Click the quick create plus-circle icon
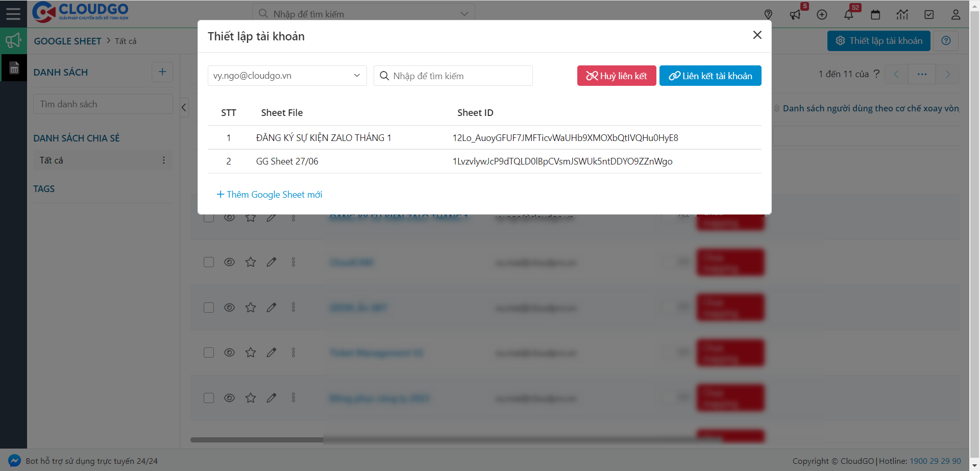This screenshot has height=471, width=980. (x=822, y=14)
